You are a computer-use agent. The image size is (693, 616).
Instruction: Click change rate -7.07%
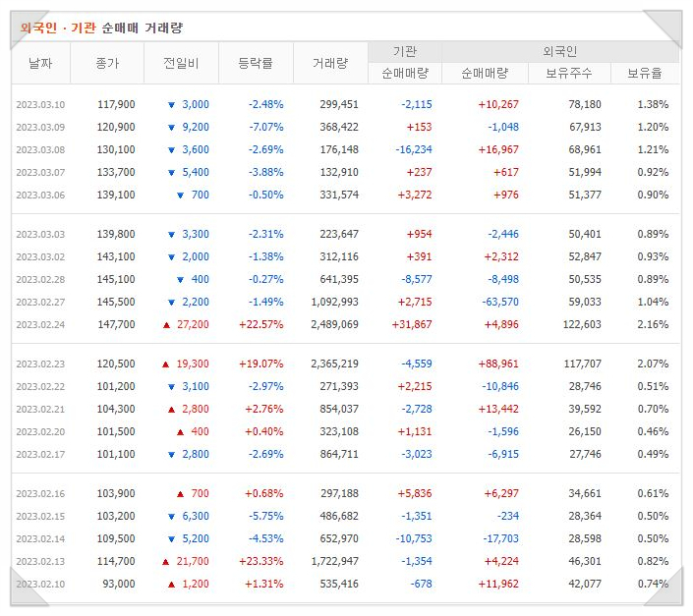[266, 127]
